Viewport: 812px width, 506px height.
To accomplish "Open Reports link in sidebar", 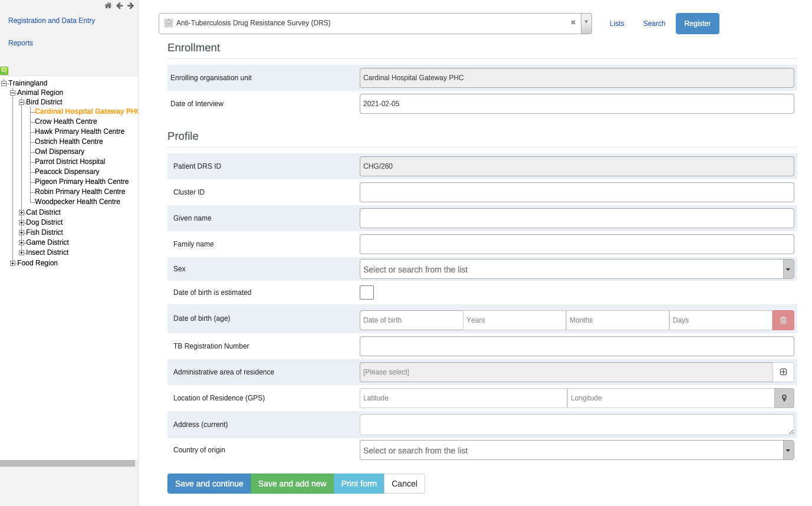I will pos(21,43).
